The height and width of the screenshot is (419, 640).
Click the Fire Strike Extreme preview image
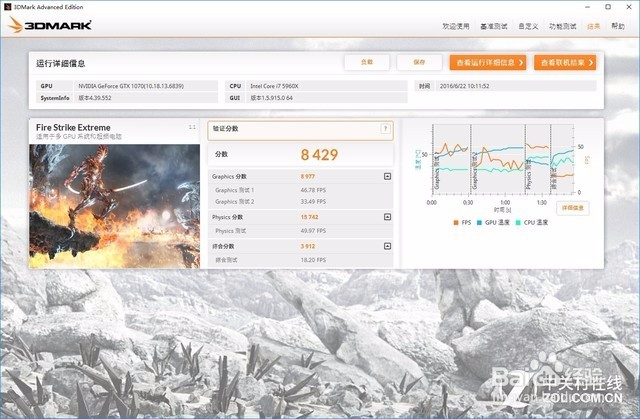tap(114, 206)
